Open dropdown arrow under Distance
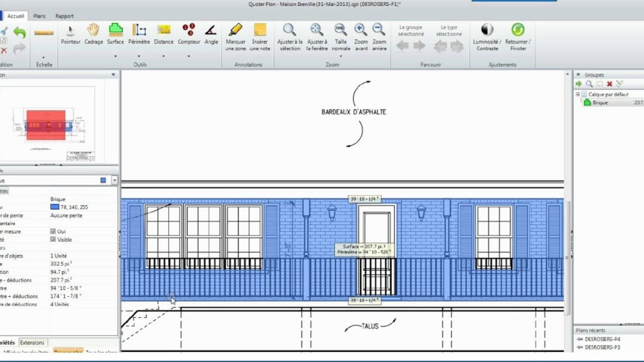Screen dimensions: 644x362 [164, 56]
